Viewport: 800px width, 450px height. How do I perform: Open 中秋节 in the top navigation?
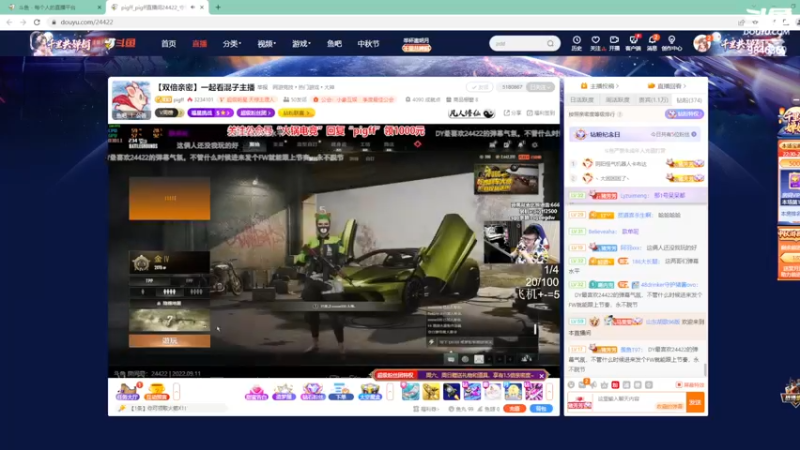368,44
